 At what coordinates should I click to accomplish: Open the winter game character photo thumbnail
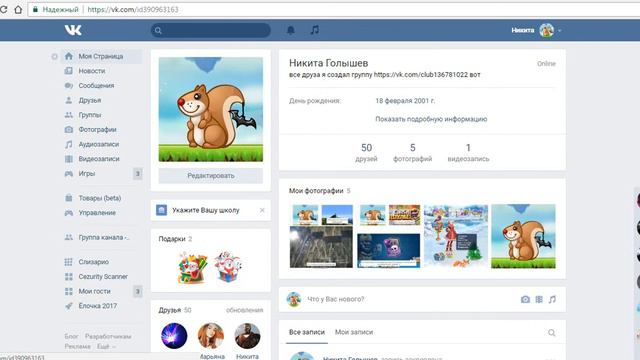click(456, 236)
